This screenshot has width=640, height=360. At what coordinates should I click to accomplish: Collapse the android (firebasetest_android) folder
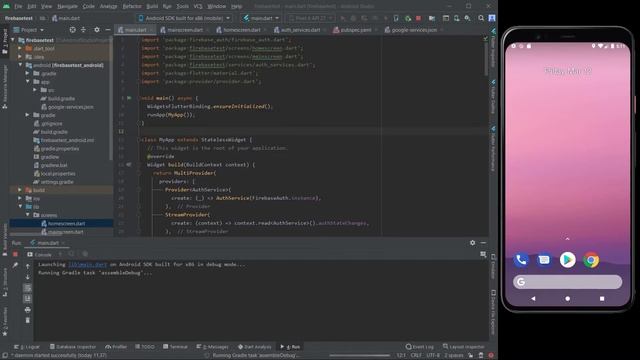(x=20, y=65)
